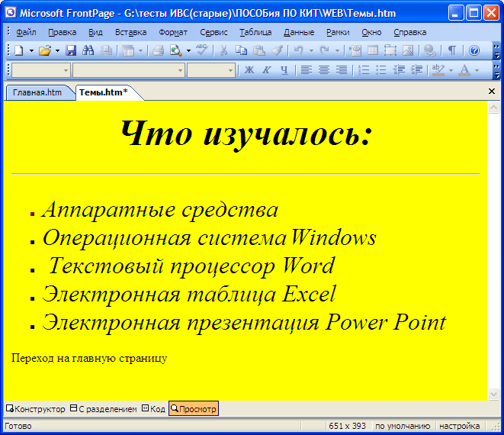The height and width of the screenshot is (435, 504).
Task: Click the 651 x 393 status entry
Action: click(347, 426)
